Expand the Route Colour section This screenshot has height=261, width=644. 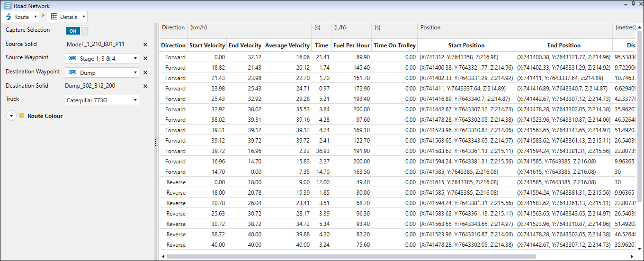click(x=12, y=117)
